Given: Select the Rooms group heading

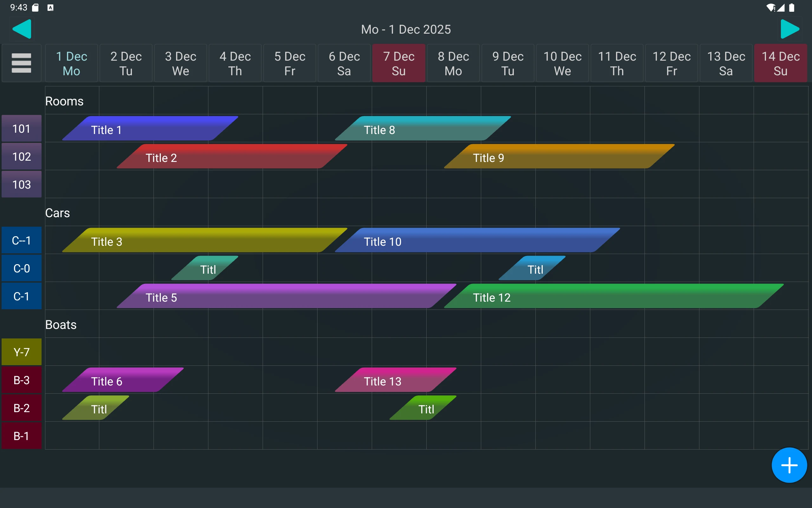Looking at the screenshot, I should (64, 101).
